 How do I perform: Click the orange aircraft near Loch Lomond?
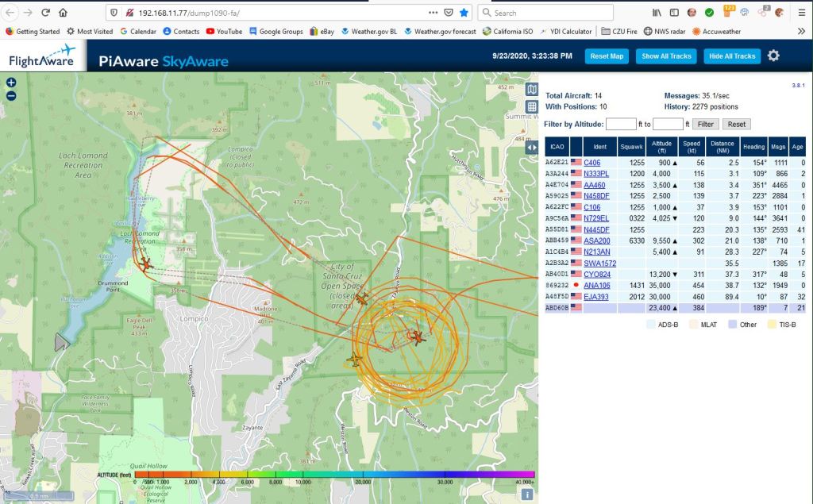point(145,263)
